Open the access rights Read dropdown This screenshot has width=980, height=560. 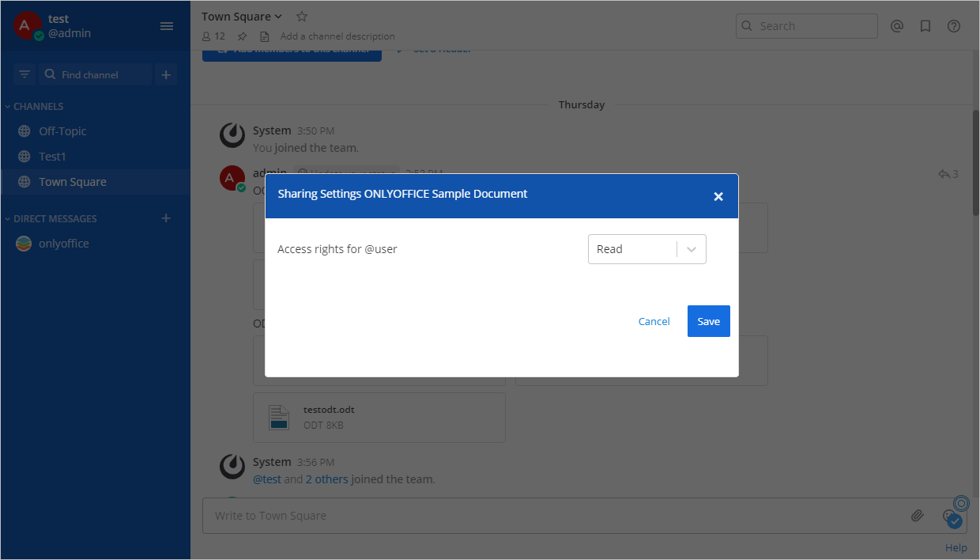pyautogui.click(x=646, y=249)
